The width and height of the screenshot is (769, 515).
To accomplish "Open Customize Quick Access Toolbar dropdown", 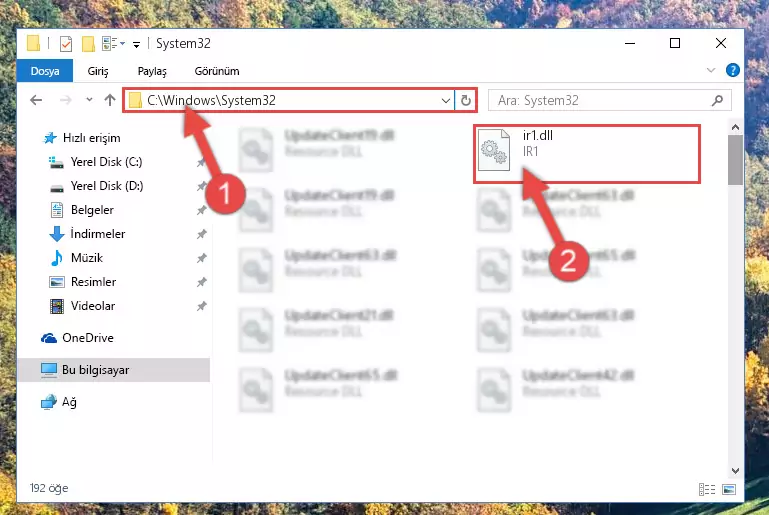I will point(136,45).
